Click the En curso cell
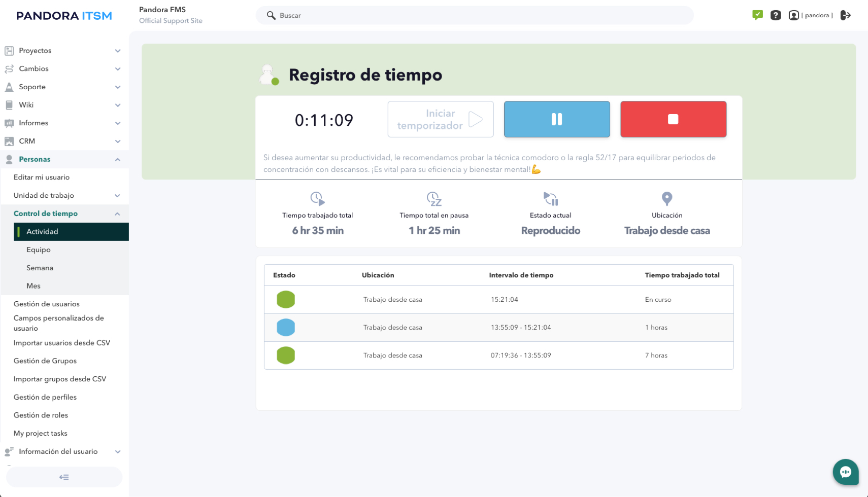The image size is (868, 497). pos(658,300)
